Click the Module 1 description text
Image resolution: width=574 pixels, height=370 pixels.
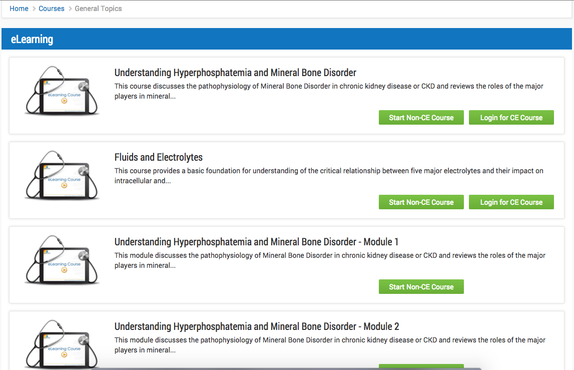coord(330,260)
